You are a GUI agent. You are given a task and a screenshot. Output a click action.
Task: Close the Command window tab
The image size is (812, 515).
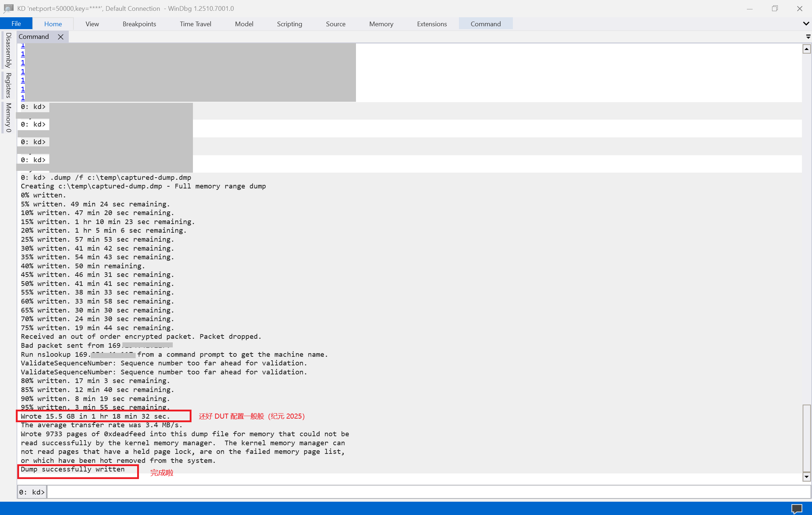coord(61,37)
